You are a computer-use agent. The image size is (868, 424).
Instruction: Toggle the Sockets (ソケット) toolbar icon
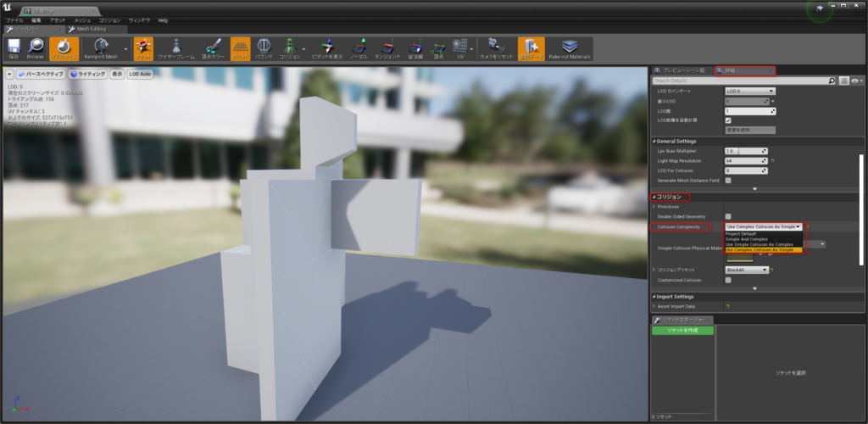coord(143,48)
